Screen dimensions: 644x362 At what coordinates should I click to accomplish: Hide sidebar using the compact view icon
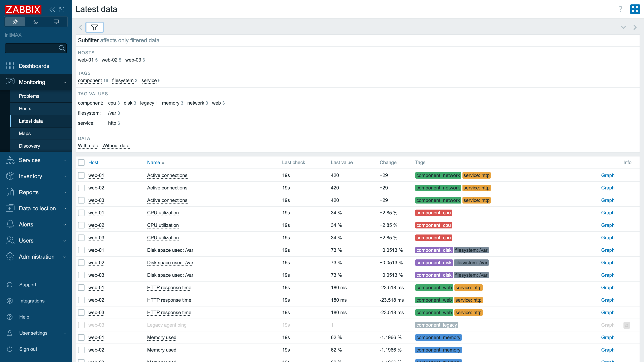pos(62,9)
